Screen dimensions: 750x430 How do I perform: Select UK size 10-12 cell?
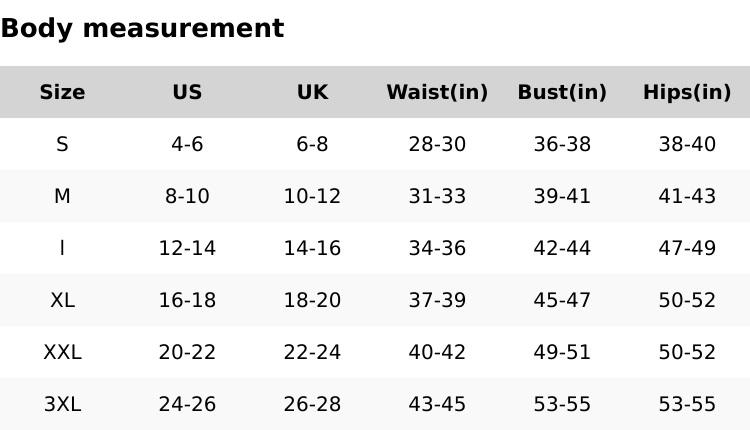pyautogui.click(x=312, y=196)
